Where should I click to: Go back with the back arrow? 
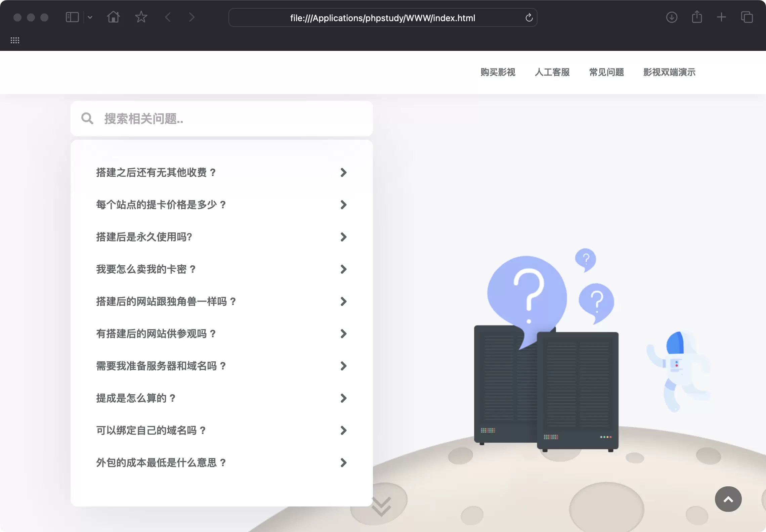point(168,17)
